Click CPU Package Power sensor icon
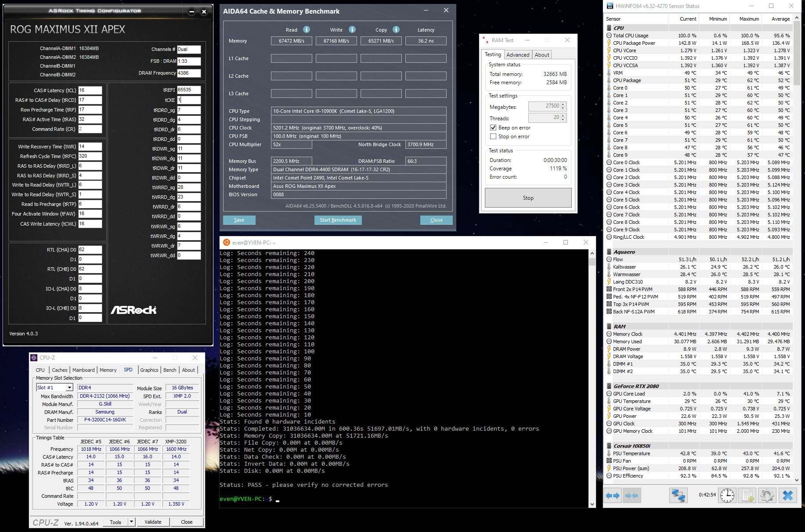 [x=609, y=43]
